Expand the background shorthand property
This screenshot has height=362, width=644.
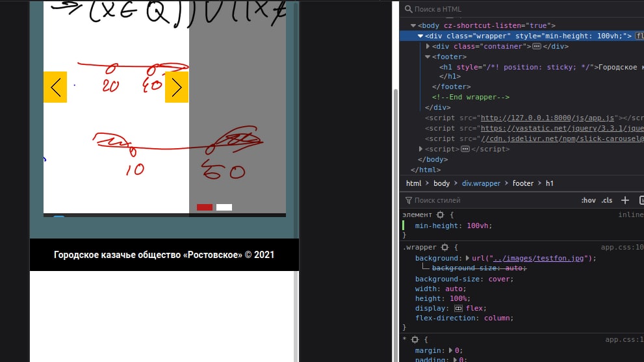467,259
